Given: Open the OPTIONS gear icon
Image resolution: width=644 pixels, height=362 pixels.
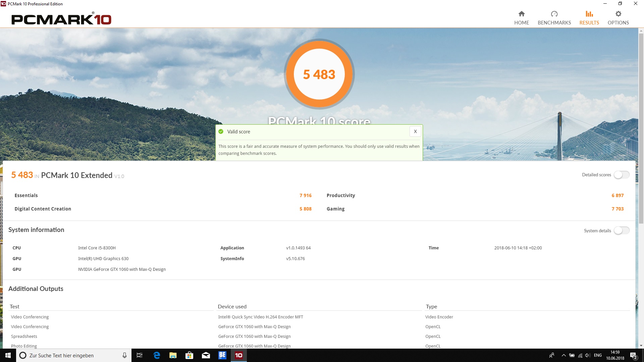Looking at the screenshot, I should click(x=618, y=14).
